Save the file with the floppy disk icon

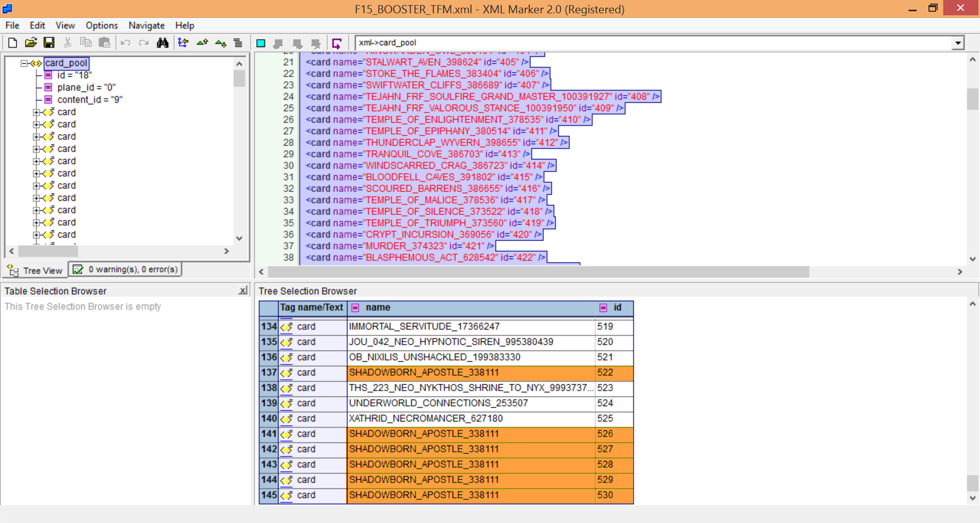(49, 43)
